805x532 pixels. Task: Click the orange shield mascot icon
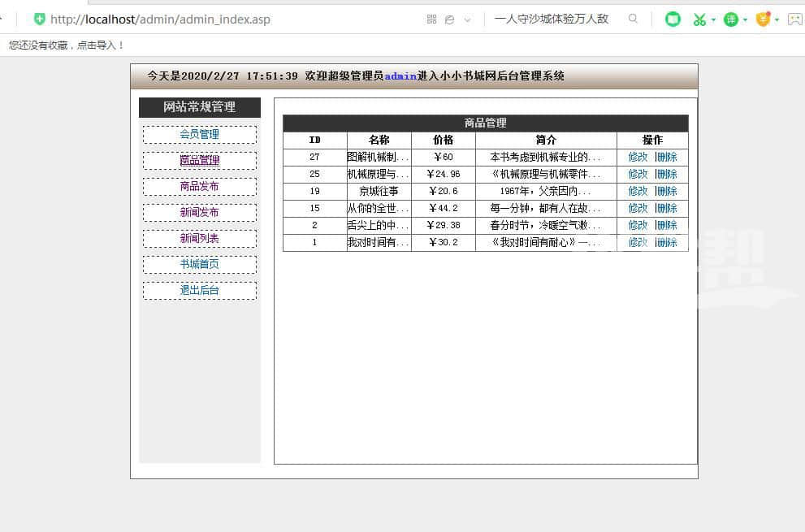762,19
